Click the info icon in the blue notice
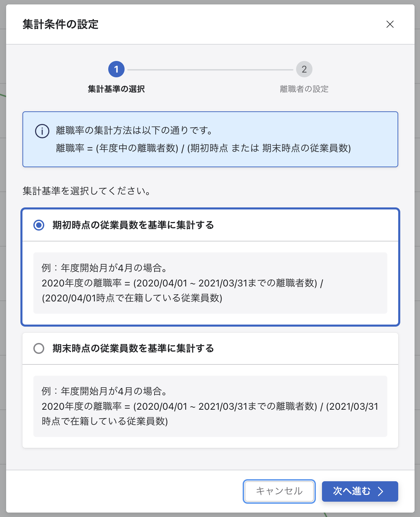Screen dimensions: 420x517 coord(42,131)
